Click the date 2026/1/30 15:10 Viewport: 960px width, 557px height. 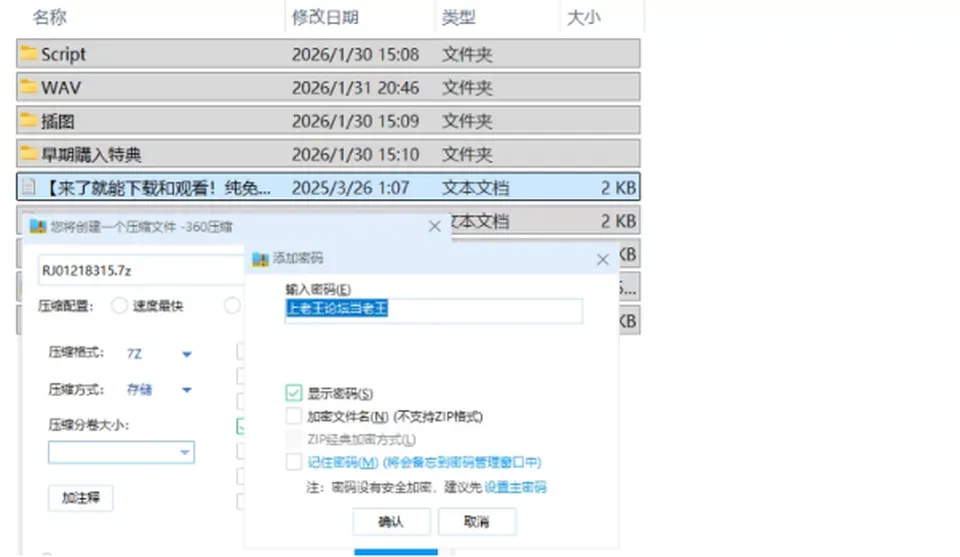(355, 154)
